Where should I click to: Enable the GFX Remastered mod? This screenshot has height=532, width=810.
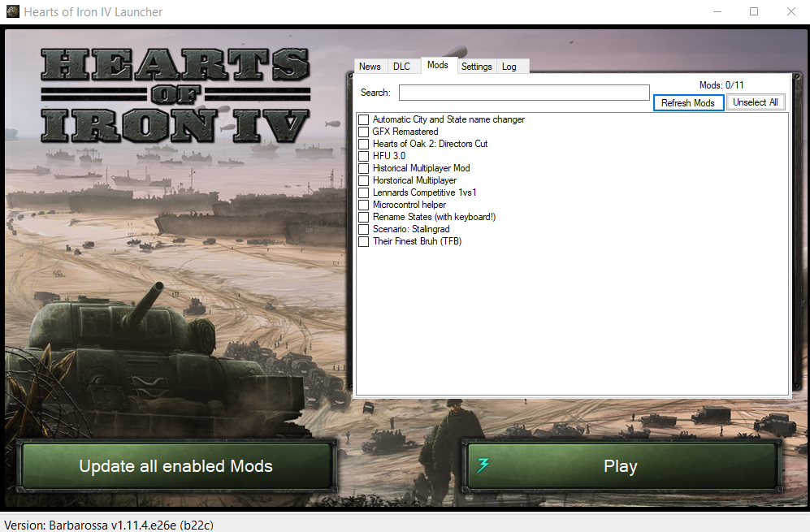point(363,132)
